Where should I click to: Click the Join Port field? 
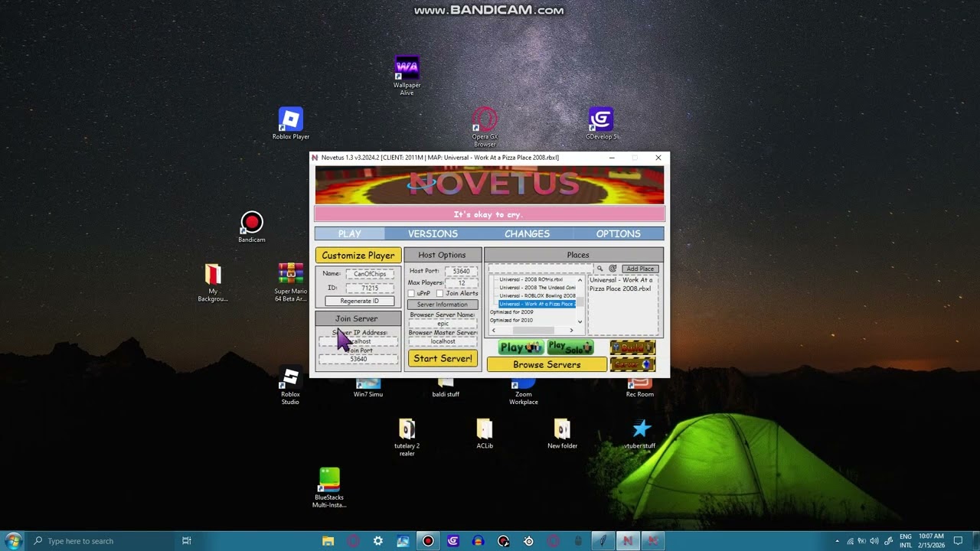coord(358,359)
